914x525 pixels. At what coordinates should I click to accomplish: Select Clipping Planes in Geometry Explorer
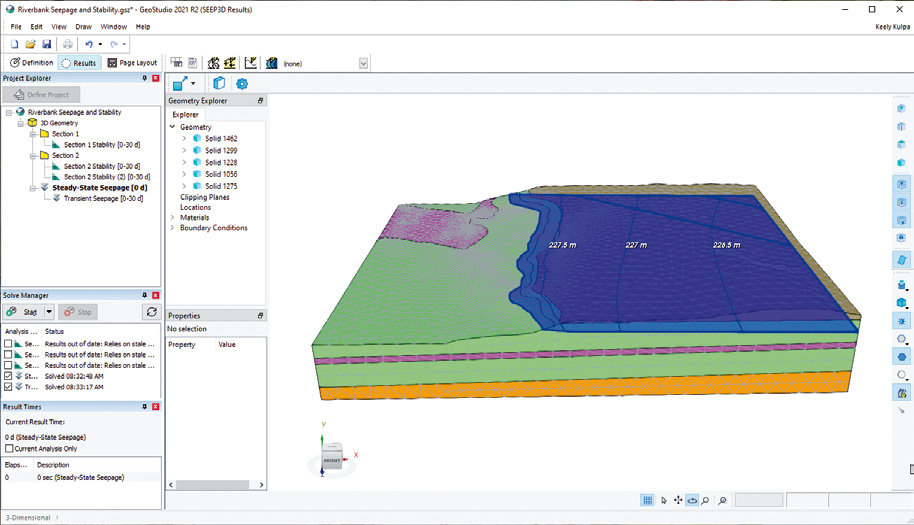coord(205,198)
